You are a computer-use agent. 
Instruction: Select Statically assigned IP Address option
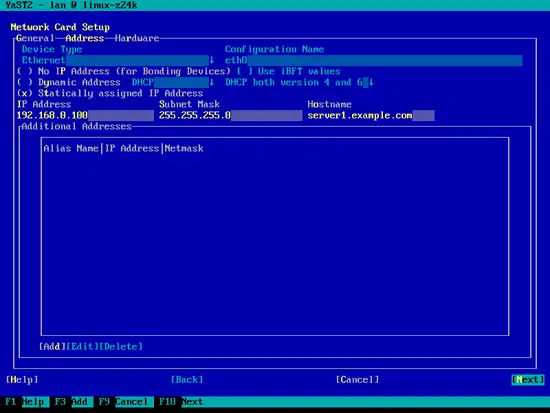(x=110, y=93)
